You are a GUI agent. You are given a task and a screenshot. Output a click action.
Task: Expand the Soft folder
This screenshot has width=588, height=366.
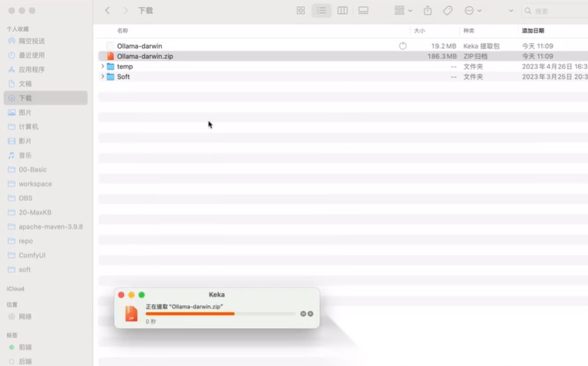click(x=102, y=77)
